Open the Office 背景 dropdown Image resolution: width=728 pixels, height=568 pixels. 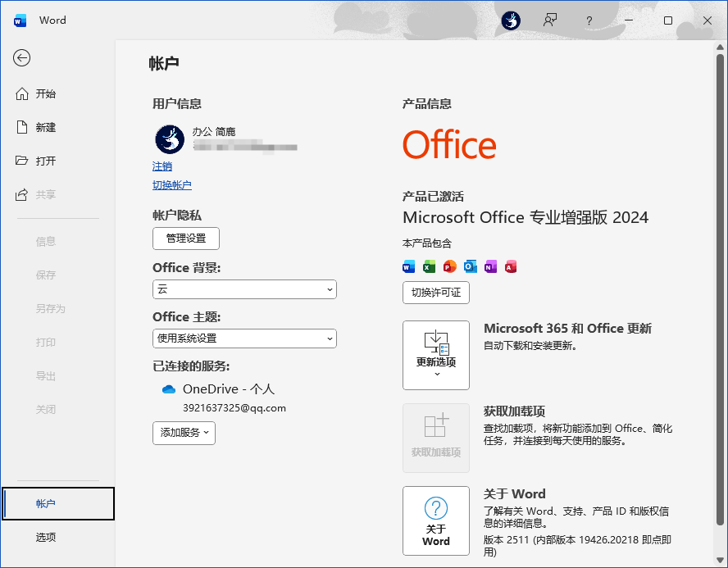pos(243,289)
